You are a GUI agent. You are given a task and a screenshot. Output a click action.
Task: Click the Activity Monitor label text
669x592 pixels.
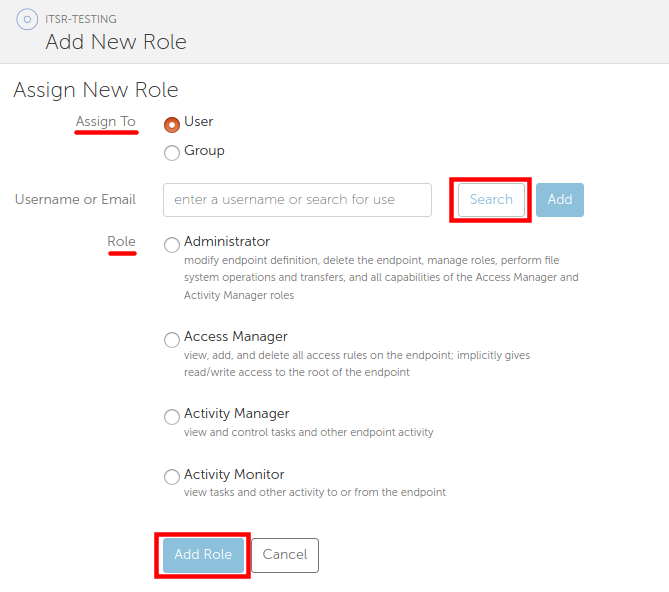(234, 474)
